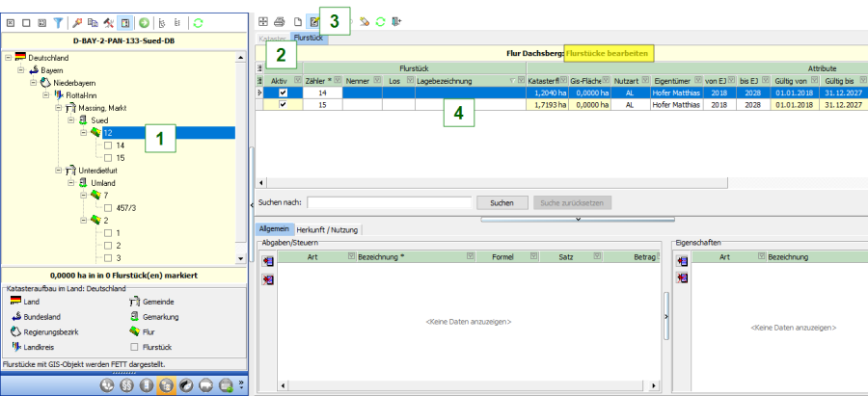Click into the Suchen nach search field
The width and height of the screenshot is (868, 396).
[387, 203]
